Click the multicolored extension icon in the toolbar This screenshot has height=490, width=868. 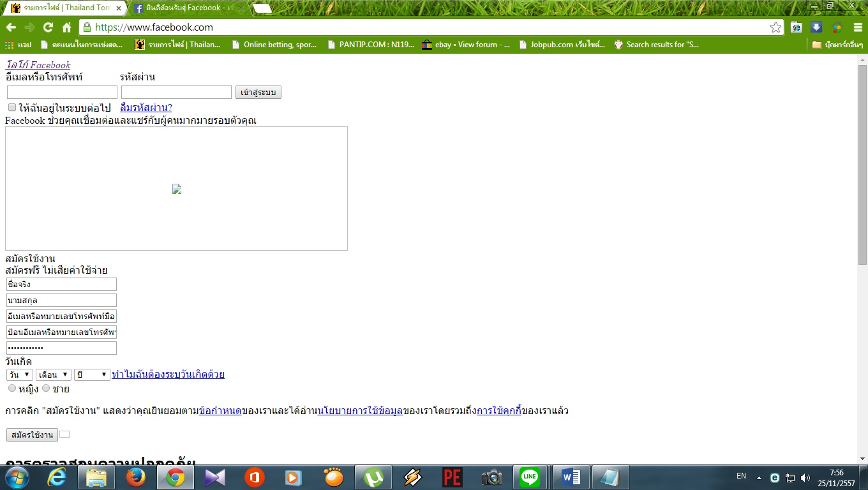click(837, 27)
